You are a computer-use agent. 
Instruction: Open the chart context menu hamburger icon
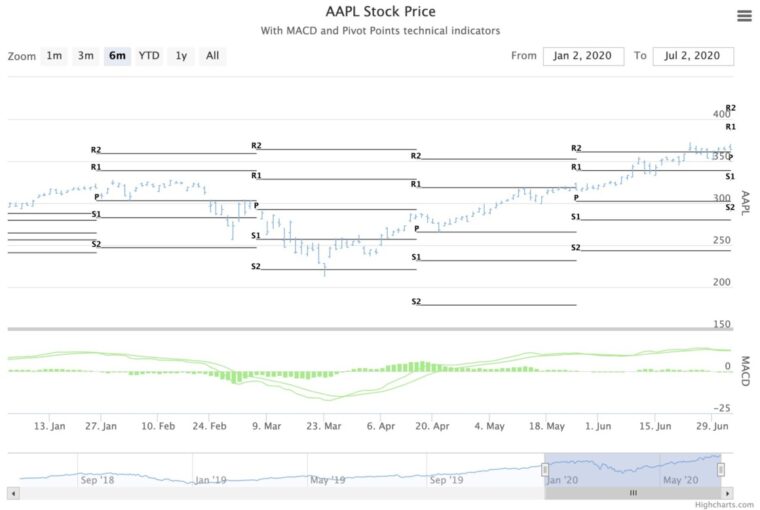(743, 16)
